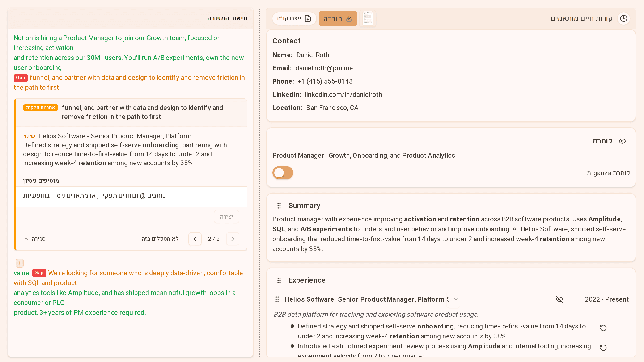Grab the Summary section drag handle
The height and width of the screenshot is (362, 644).
click(279, 206)
